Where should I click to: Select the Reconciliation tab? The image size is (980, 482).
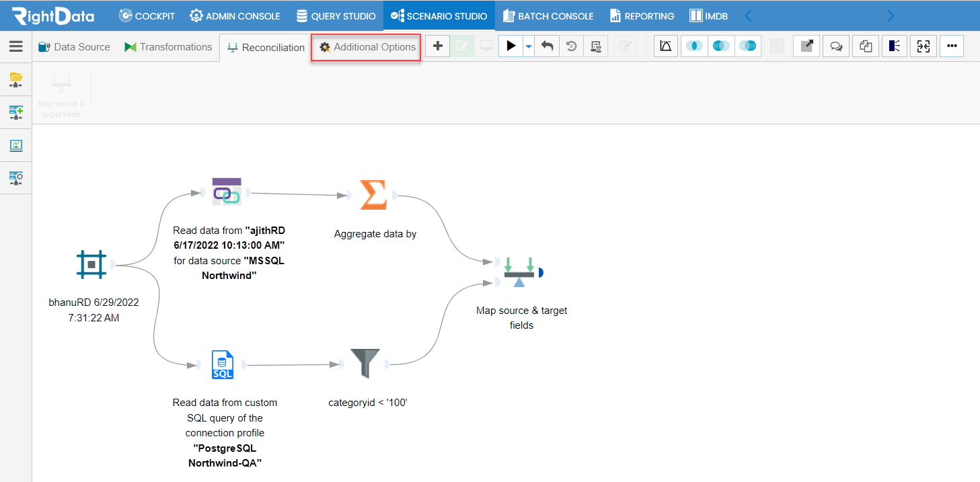click(266, 47)
